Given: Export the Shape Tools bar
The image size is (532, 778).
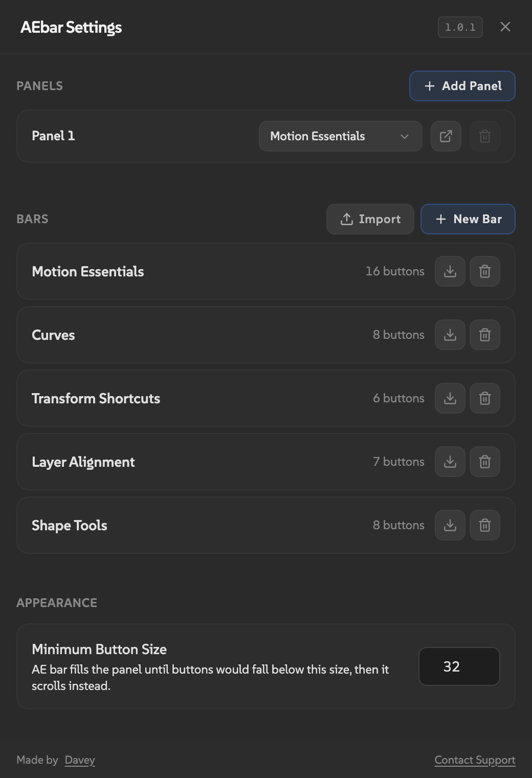Looking at the screenshot, I should tap(449, 525).
